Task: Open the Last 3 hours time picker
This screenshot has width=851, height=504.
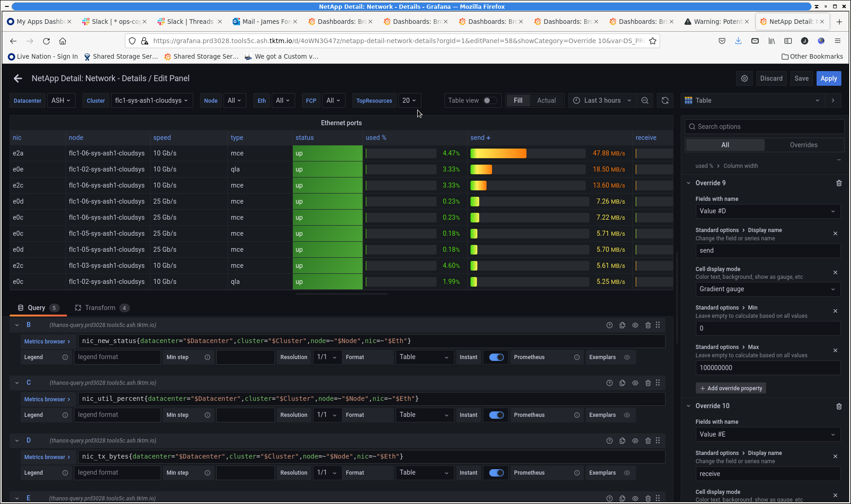Action: click(602, 100)
